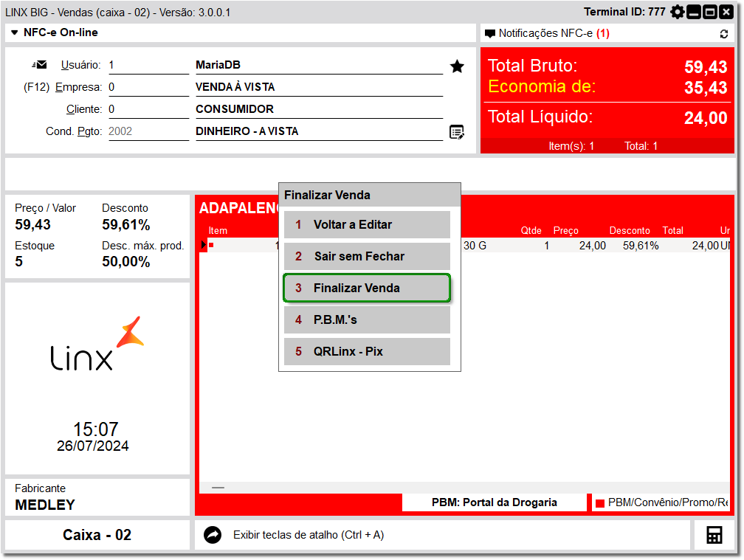Click the 'VENDA À VISTA' company name
This screenshot has width=744, height=560.
(x=235, y=87)
